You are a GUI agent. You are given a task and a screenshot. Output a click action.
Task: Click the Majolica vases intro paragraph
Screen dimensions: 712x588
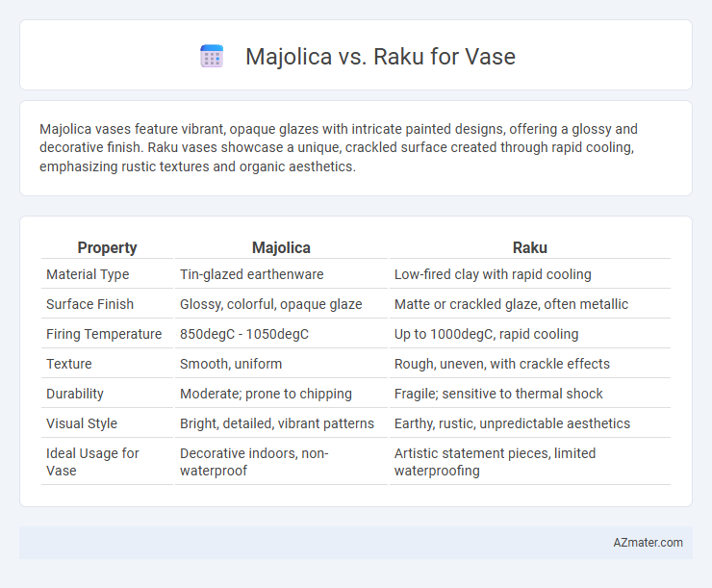pos(339,147)
